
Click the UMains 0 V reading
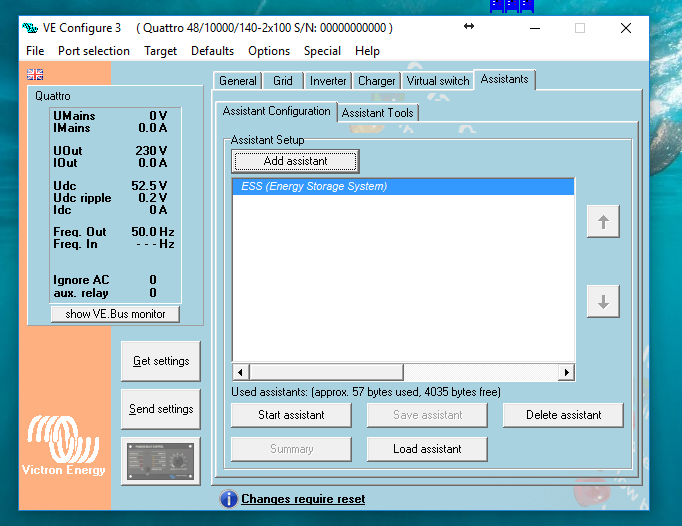point(110,116)
